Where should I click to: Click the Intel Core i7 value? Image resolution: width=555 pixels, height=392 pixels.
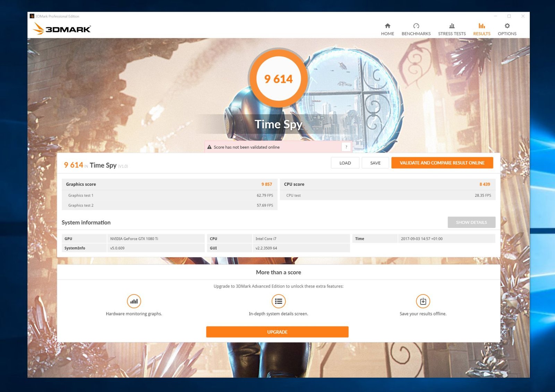(x=266, y=239)
